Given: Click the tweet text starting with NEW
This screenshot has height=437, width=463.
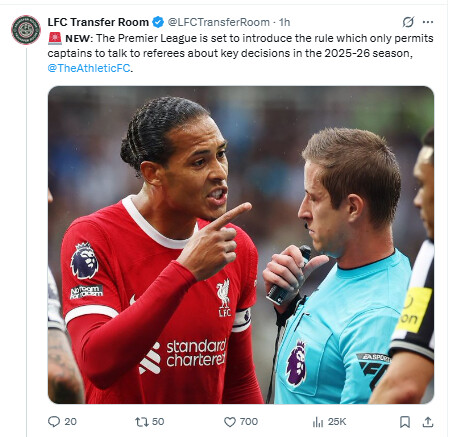Looking at the screenshot, I should point(240,53).
